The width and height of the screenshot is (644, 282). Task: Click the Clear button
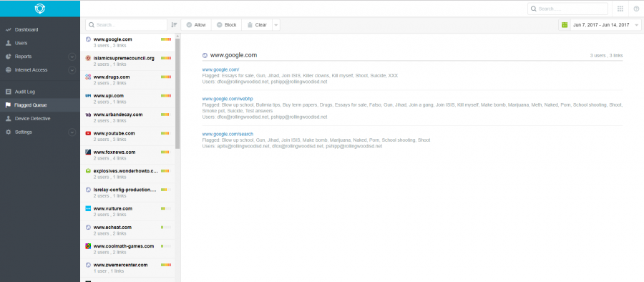click(x=257, y=24)
